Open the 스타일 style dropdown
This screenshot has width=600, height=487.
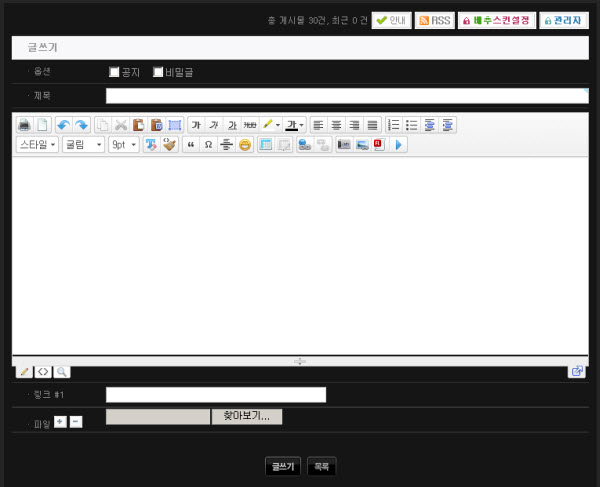point(37,145)
